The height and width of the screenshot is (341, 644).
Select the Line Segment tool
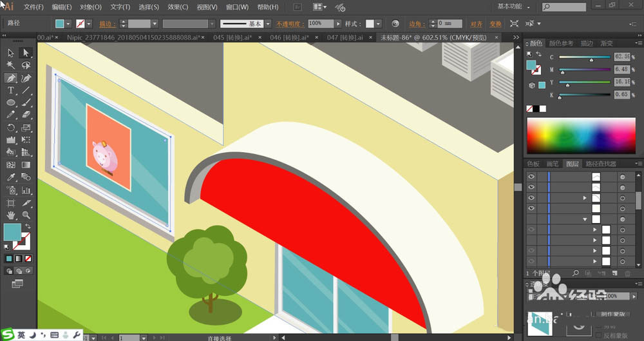(x=26, y=90)
